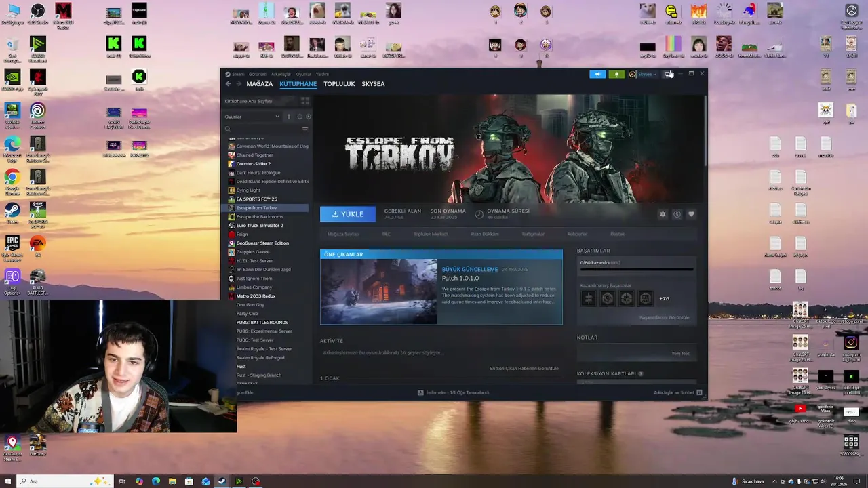Image resolution: width=868 pixels, height=488 pixels.
Task: Open the Arkadaşlar menu
Action: pos(281,74)
